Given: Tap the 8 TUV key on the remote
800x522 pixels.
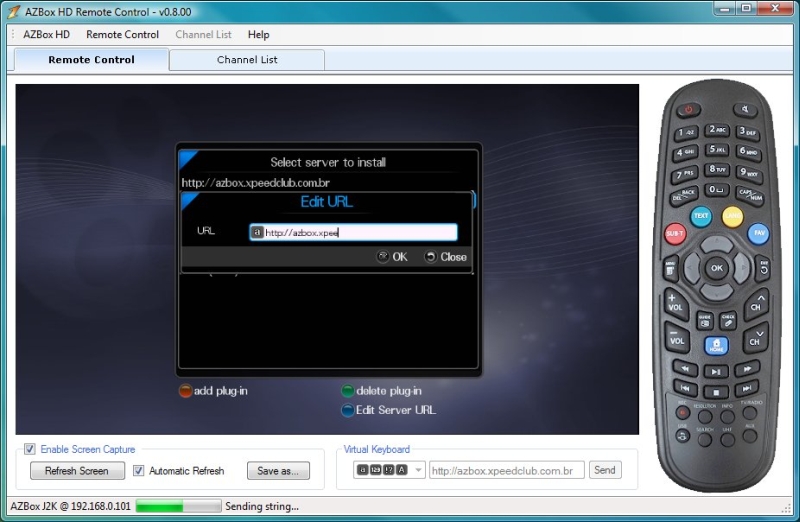Looking at the screenshot, I should 717,169.
